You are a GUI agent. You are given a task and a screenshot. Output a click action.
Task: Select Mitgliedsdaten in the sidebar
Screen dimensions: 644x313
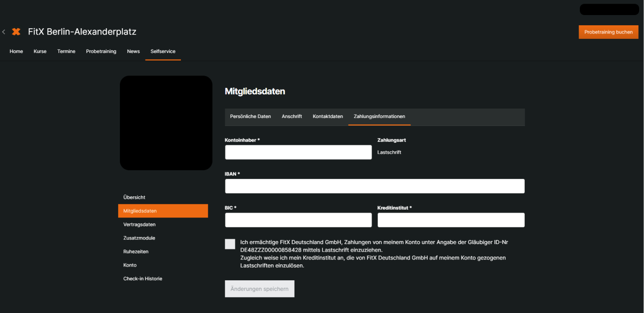coord(163,211)
